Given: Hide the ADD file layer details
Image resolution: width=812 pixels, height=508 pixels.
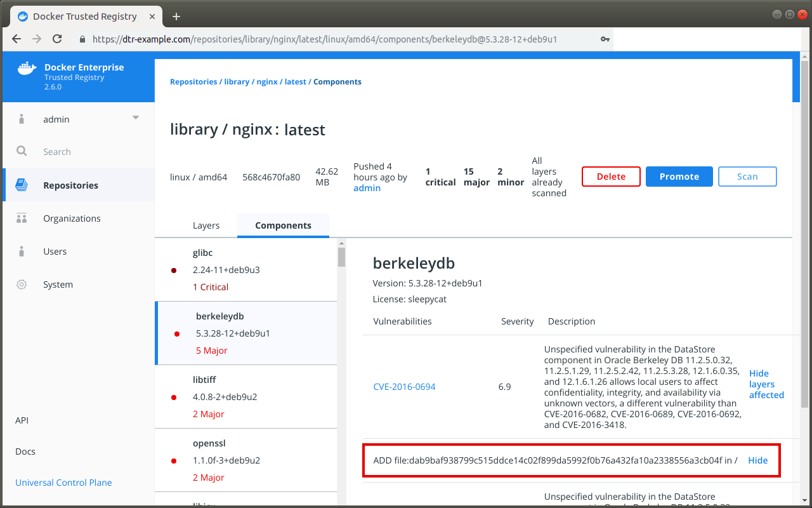Looking at the screenshot, I should tap(758, 460).
